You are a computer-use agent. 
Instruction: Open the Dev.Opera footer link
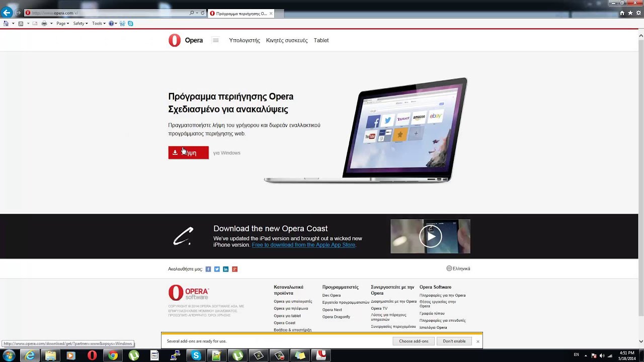coord(332,296)
